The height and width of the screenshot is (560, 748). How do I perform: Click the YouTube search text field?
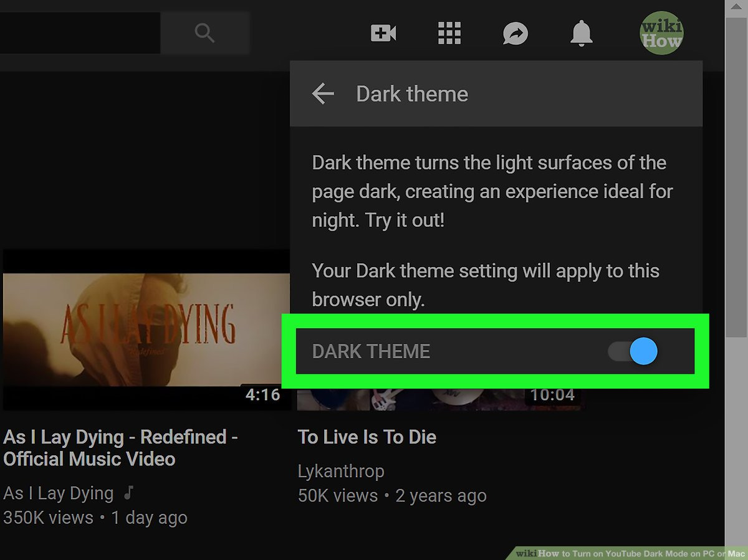pyautogui.click(x=80, y=32)
